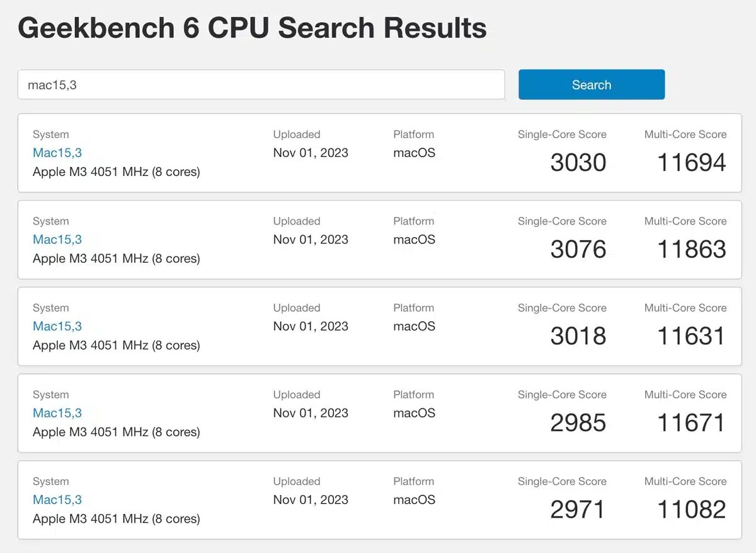Select the multi-core score 11863

tap(691, 250)
